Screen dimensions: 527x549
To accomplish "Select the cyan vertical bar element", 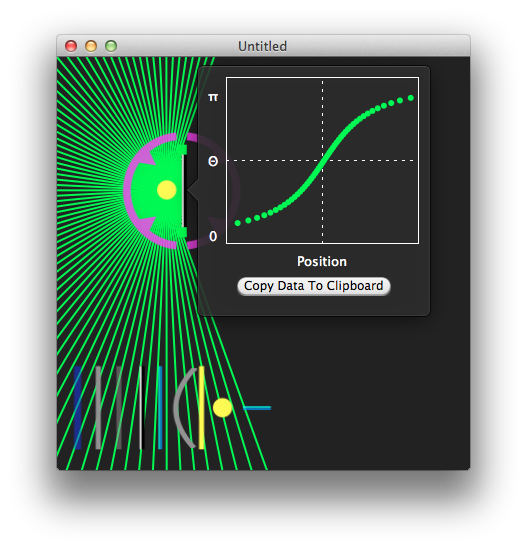I will (x=160, y=408).
